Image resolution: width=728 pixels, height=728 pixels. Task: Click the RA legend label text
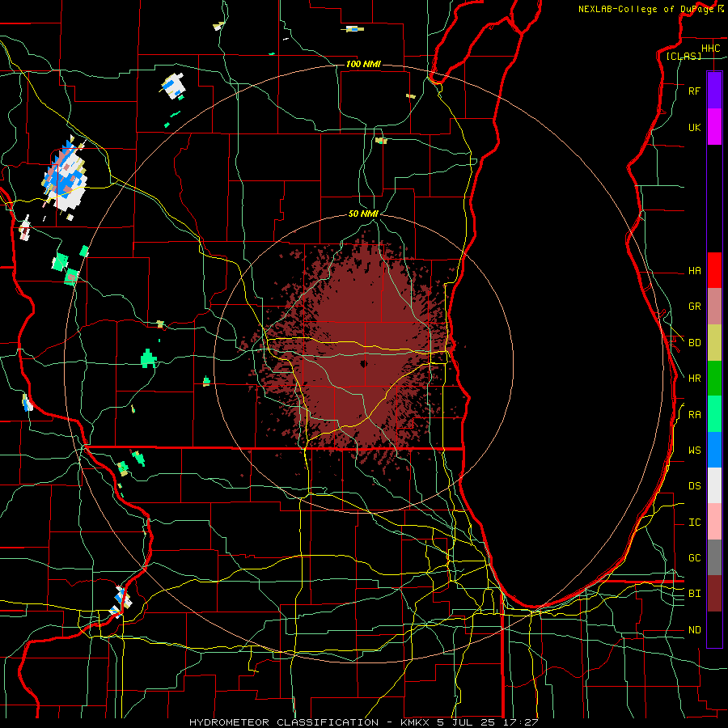(x=694, y=415)
